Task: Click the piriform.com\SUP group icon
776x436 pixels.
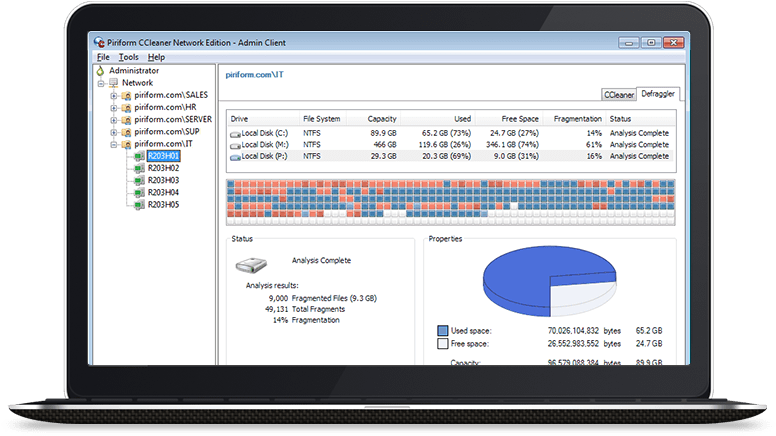Action: [126, 132]
